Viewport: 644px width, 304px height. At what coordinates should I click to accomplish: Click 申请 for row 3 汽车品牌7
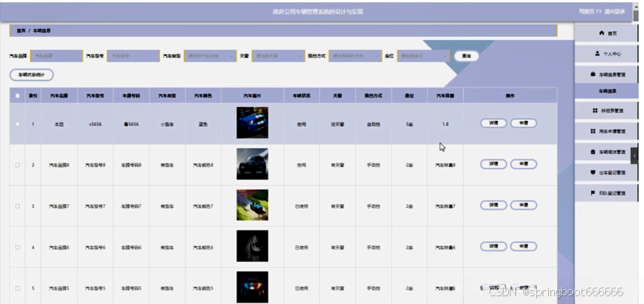pyautogui.click(x=523, y=205)
